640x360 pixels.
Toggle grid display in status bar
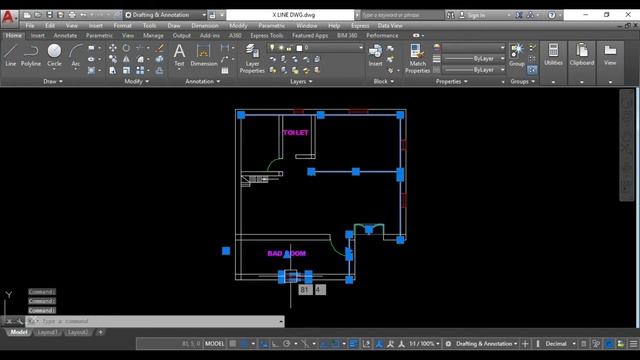[233, 344]
